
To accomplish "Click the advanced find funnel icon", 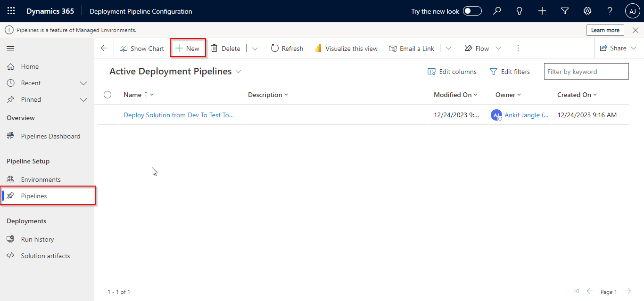I will (565, 11).
